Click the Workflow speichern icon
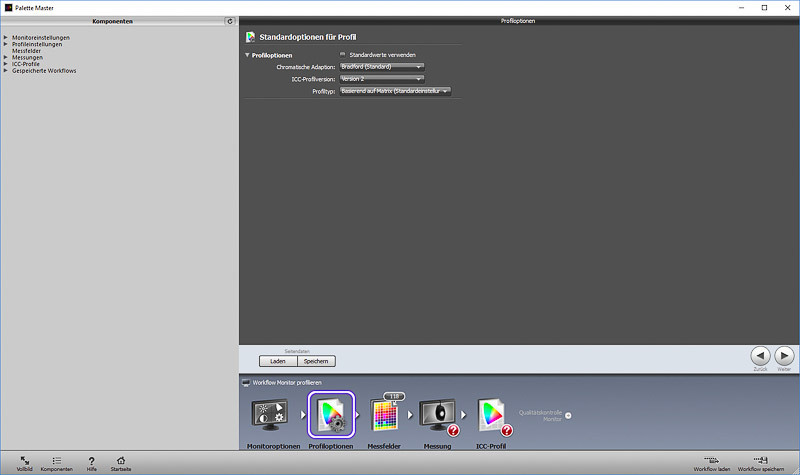The image size is (800, 475). tap(760, 460)
